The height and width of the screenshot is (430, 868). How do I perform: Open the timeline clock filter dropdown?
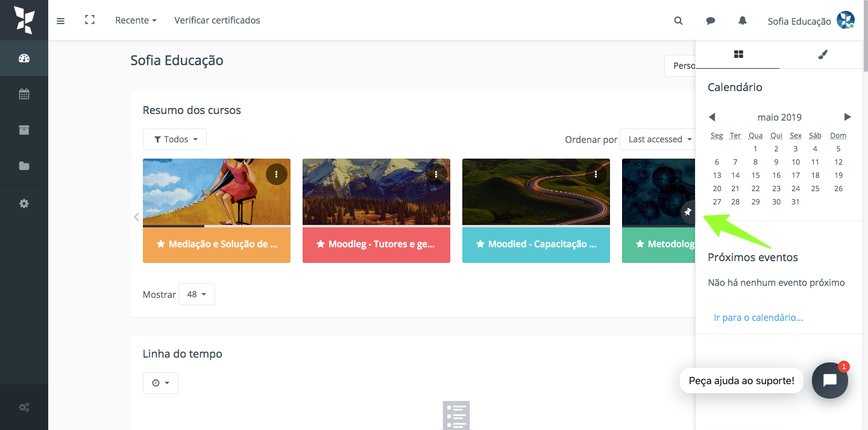pos(160,383)
